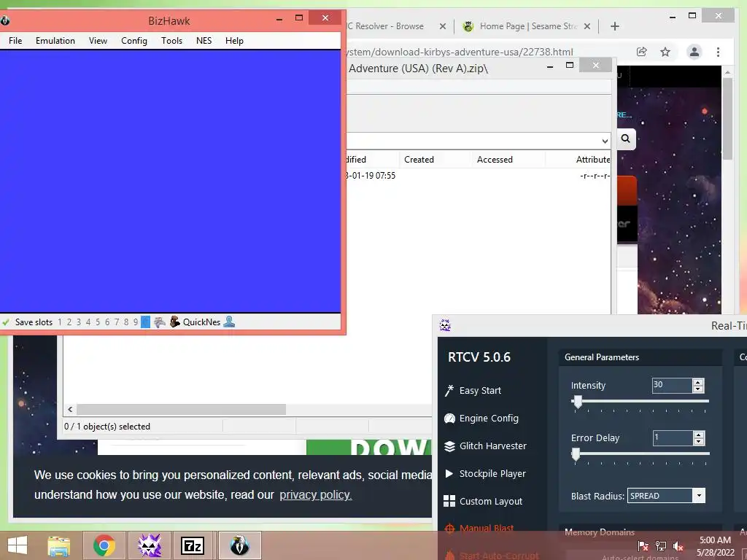Open the Chrome three-dot menu
The width and height of the screenshot is (747, 560).
pyautogui.click(x=718, y=52)
